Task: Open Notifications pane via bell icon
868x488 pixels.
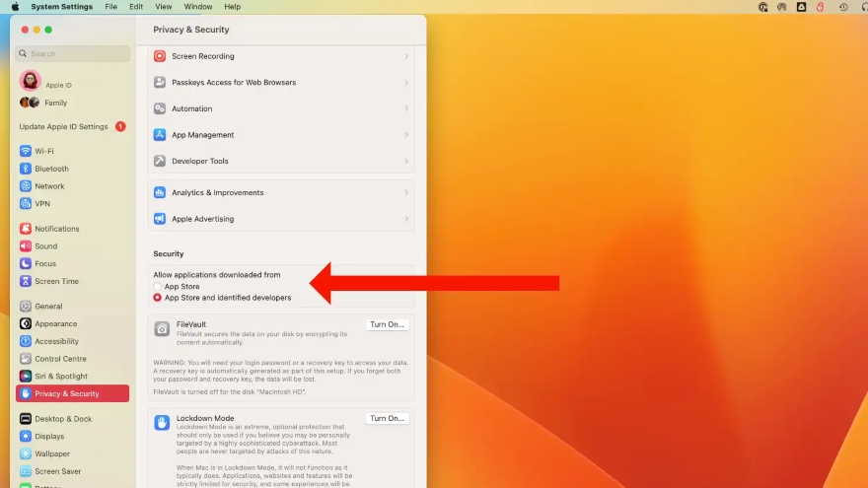Action: click(26, 229)
